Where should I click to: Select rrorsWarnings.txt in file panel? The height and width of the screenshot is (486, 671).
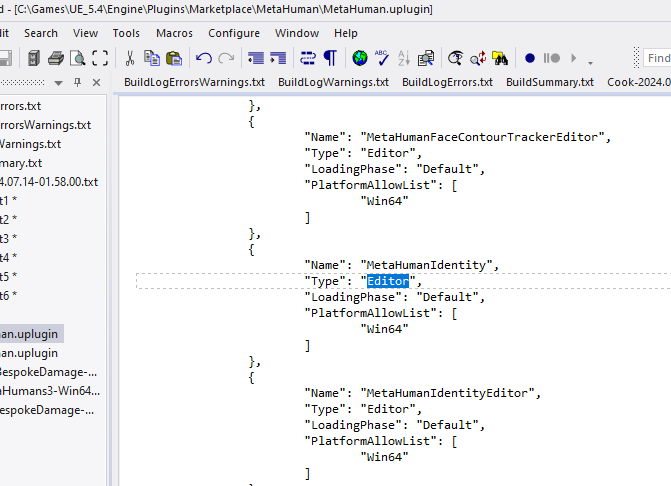point(45,125)
